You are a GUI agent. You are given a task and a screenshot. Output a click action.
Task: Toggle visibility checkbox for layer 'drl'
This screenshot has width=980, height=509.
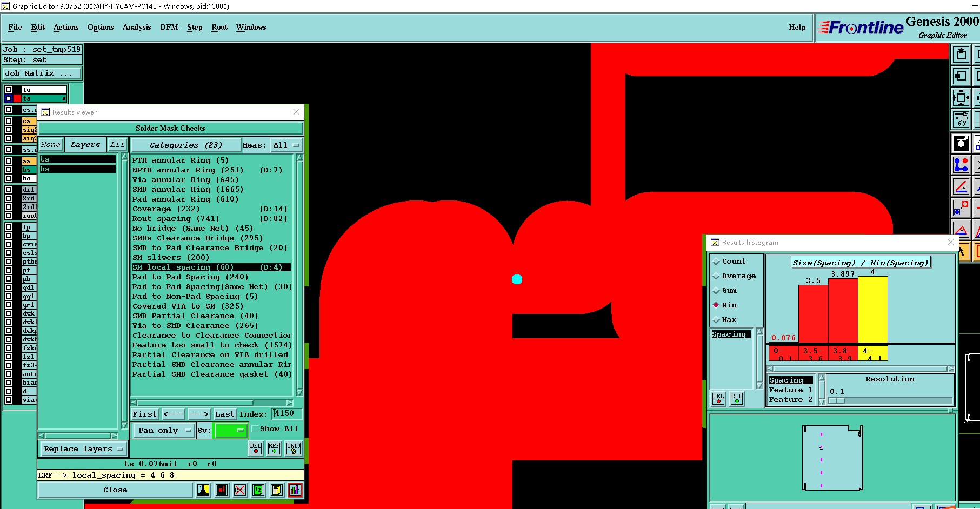click(9, 190)
